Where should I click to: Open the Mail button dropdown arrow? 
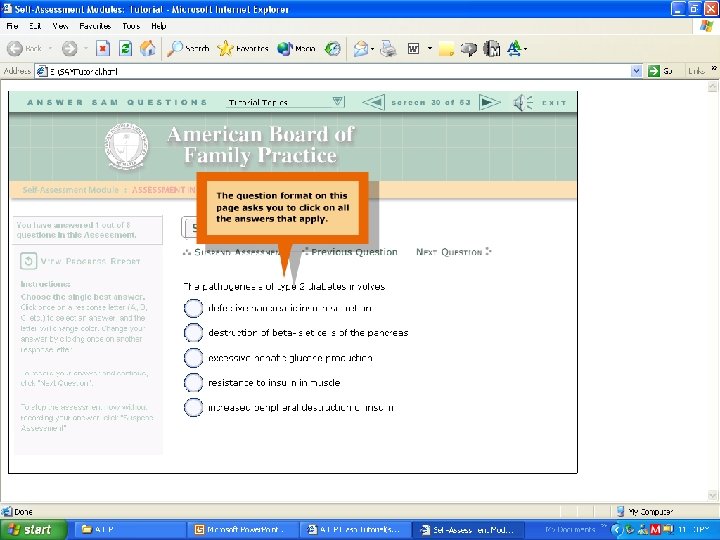(372, 48)
